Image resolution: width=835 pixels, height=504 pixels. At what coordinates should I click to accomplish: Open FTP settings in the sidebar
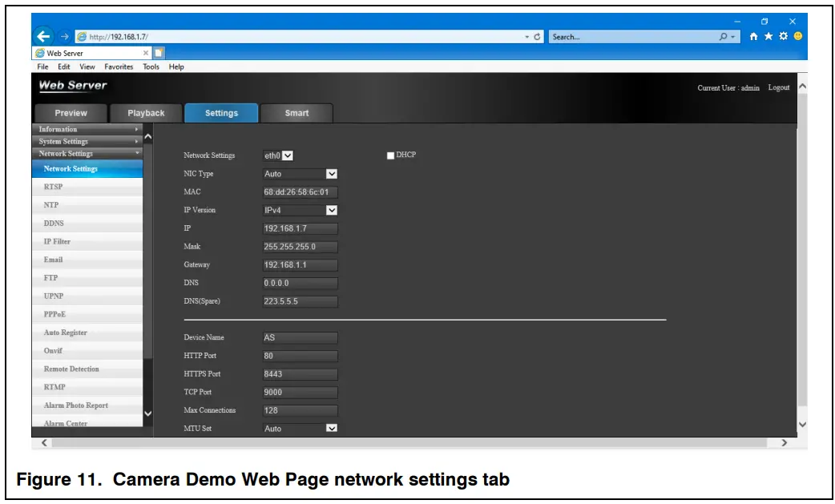coord(87,278)
